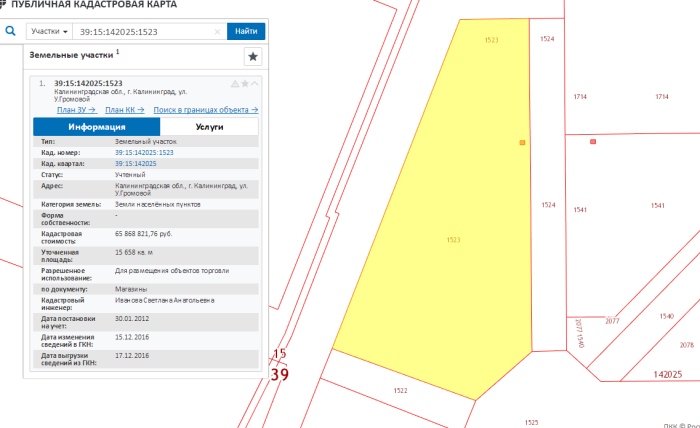Click the orange square marker on parcel 1523
Screen dimensions: 700x428
(522, 143)
